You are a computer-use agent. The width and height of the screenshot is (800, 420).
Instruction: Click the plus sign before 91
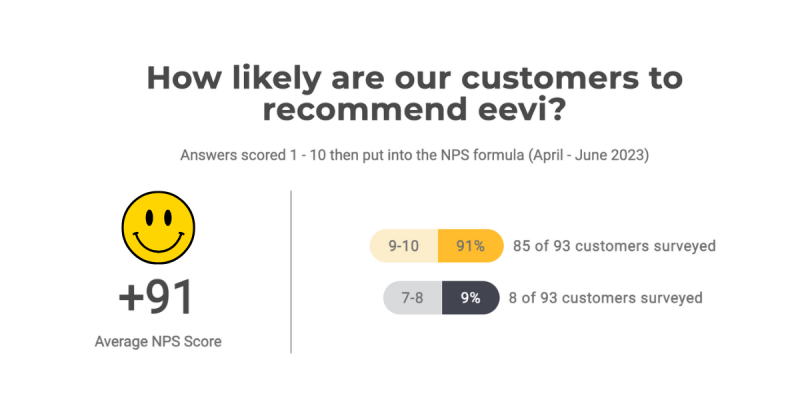click(131, 299)
